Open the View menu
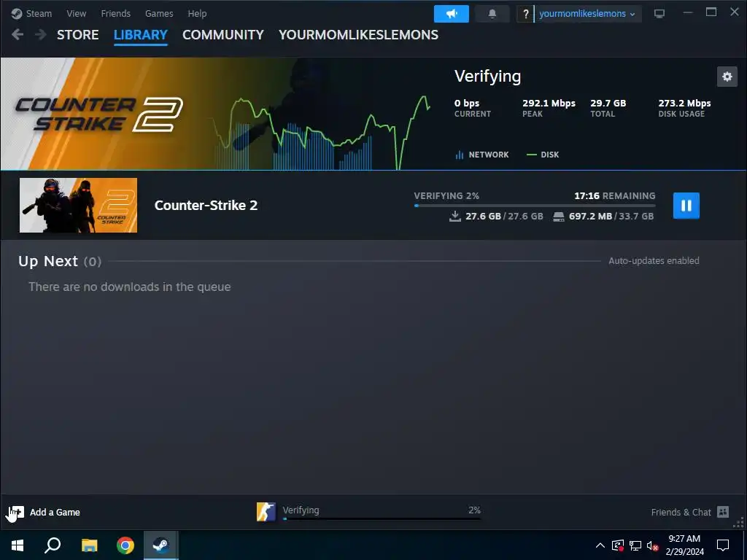747x560 pixels. (76, 13)
